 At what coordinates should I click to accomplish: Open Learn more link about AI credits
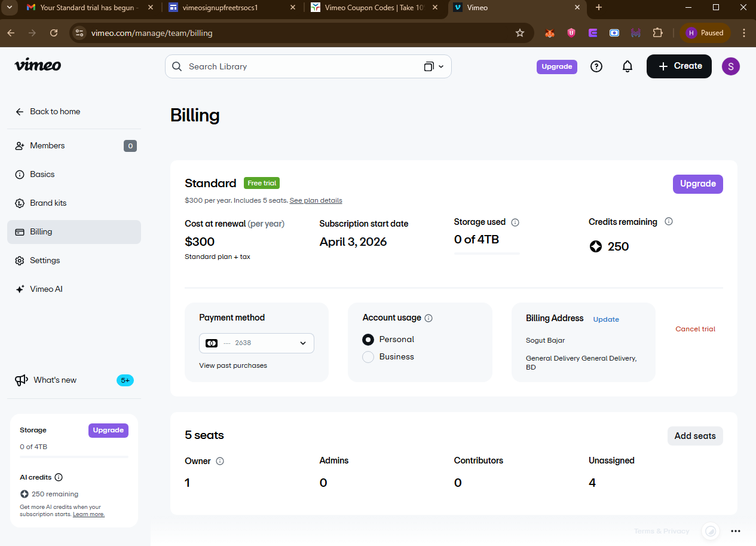(88, 514)
